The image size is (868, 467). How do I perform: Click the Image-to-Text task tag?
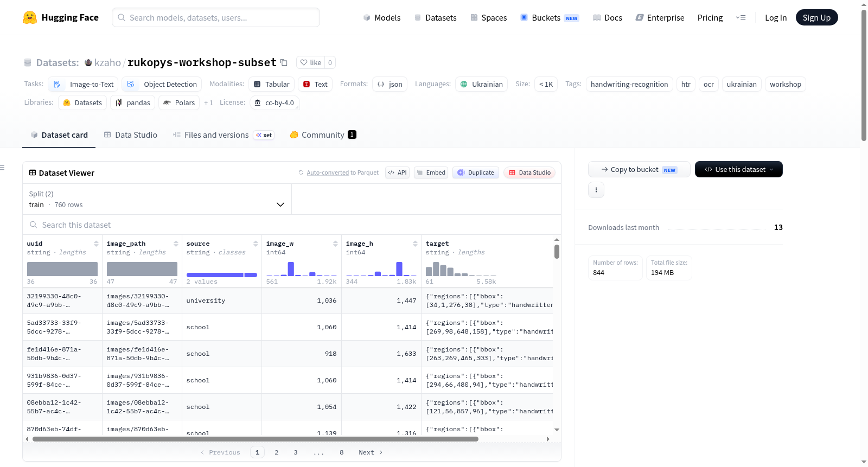point(83,84)
